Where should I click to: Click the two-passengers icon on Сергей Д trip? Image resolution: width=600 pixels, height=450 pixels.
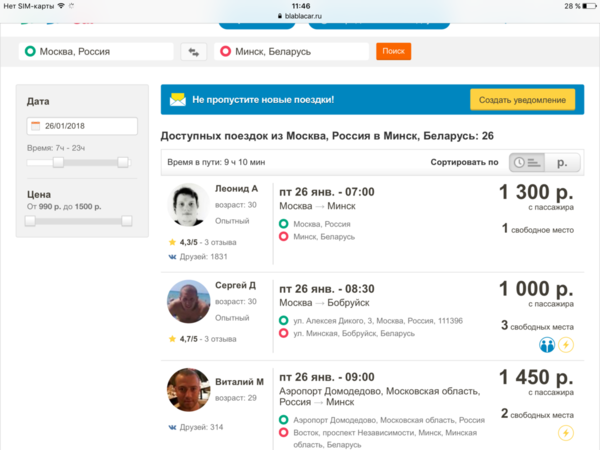547,345
